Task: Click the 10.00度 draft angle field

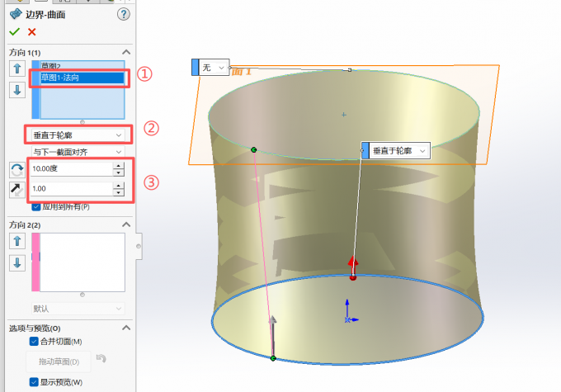Action: (x=72, y=168)
